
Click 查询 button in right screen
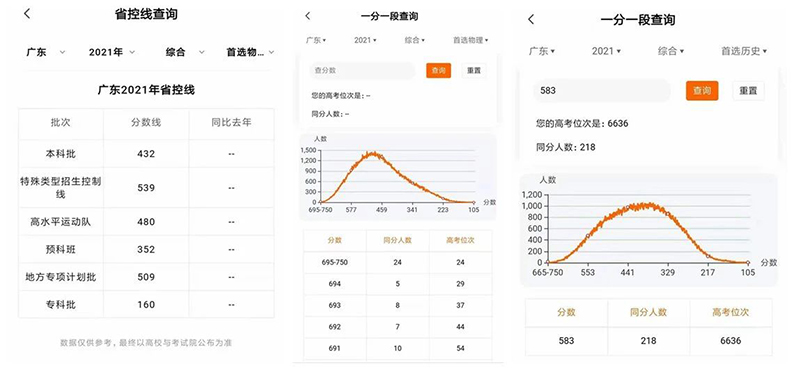click(702, 91)
